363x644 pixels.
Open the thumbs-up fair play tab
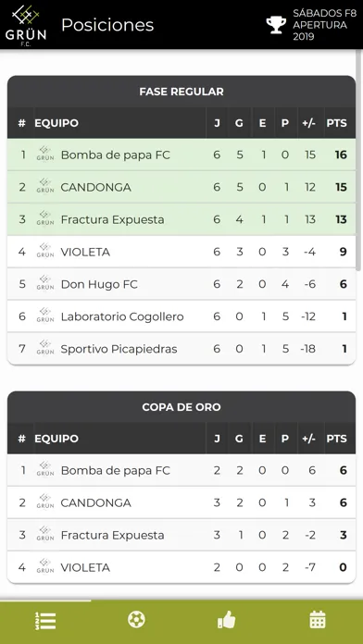(x=227, y=619)
